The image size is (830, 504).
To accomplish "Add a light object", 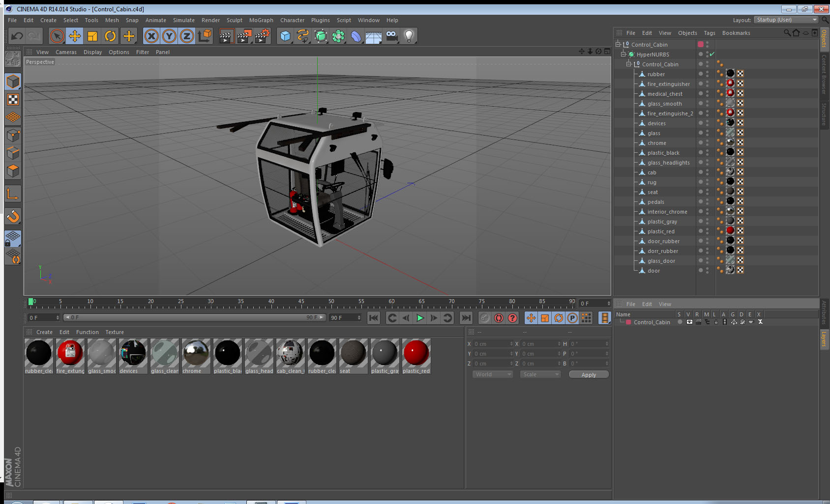I will (x=409, y=36).
